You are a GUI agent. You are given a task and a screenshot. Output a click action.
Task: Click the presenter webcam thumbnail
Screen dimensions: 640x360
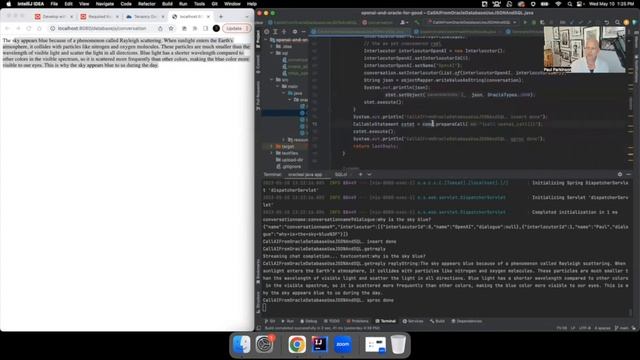pos(584,49)
